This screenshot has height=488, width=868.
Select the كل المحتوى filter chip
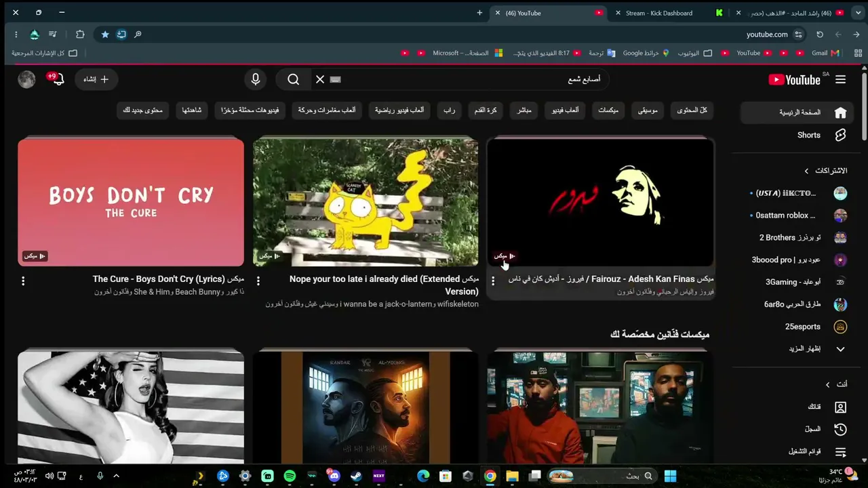tap(692, 110)
